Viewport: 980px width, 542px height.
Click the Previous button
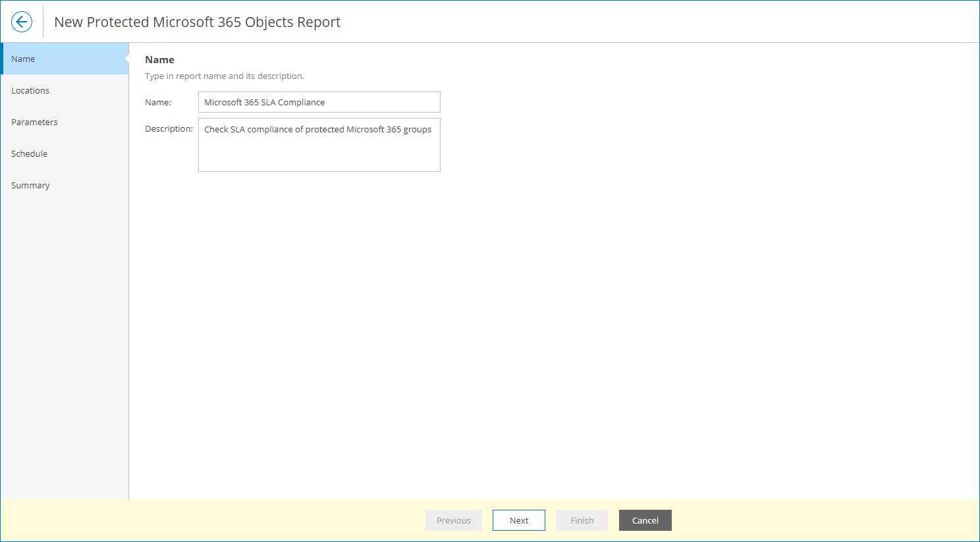[x=453, y=520]
